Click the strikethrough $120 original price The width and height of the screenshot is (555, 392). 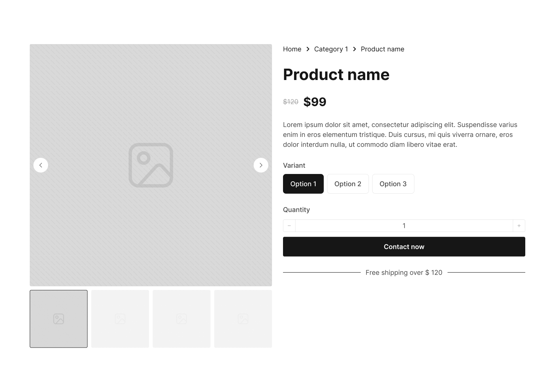click(x=291, y=102)
